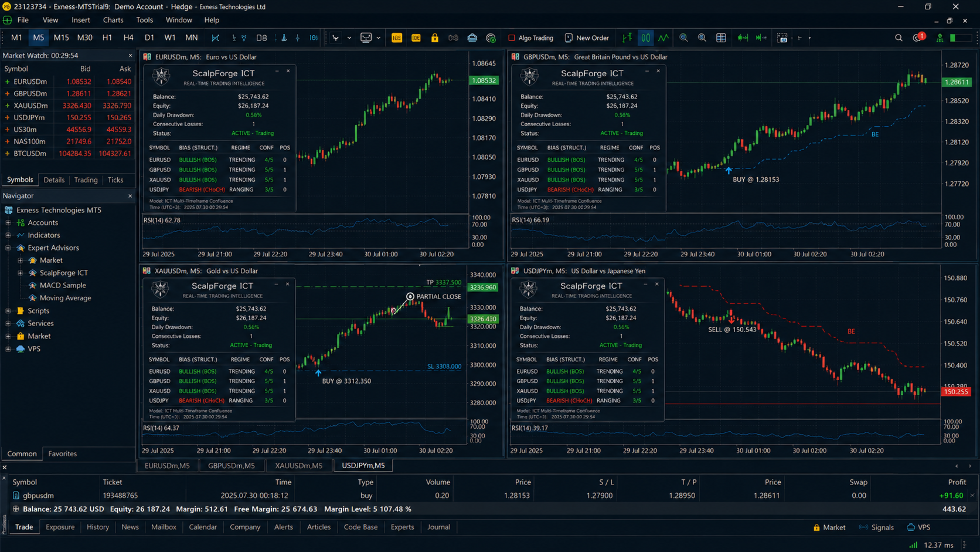Expand the Accounts tree node
Image resolution: width=980 pixels, height=552 pixels.
coord(8,223)
